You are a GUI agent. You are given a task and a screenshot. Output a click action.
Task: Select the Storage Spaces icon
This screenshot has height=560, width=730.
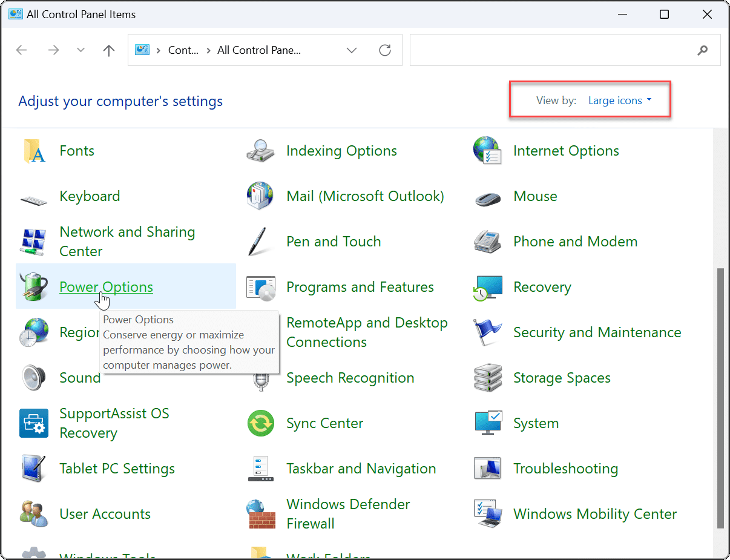point(488,378)
